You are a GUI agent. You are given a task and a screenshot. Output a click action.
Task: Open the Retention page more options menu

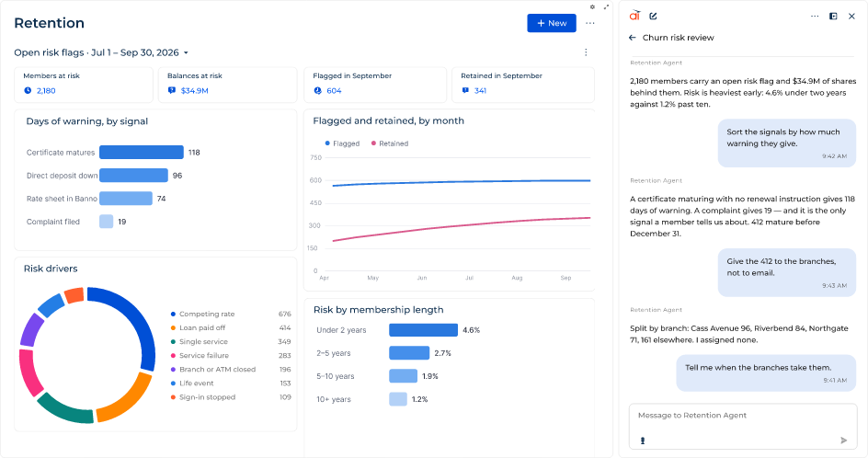pyautogui.click(x=590, y=23)
